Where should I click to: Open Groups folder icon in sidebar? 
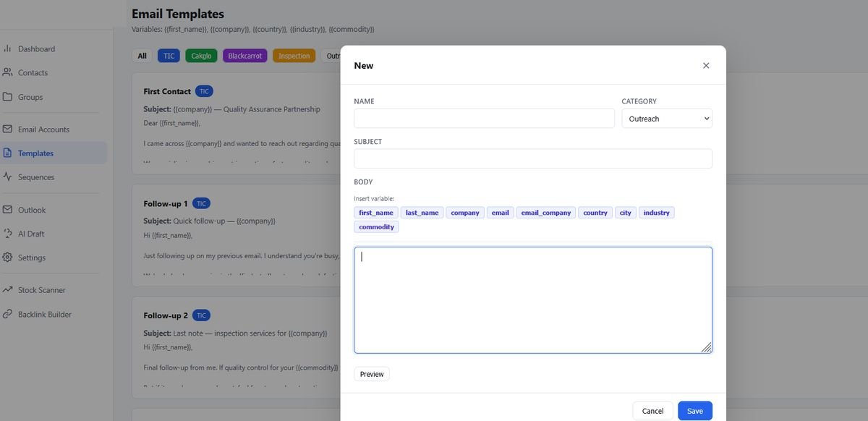pyautogui.click(x=7, y=97)
